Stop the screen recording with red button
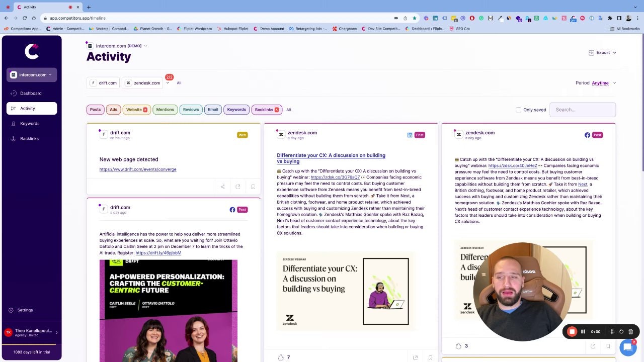Viewport: 644px width, 362px height. pyautogui.click(x=572, y=332)
